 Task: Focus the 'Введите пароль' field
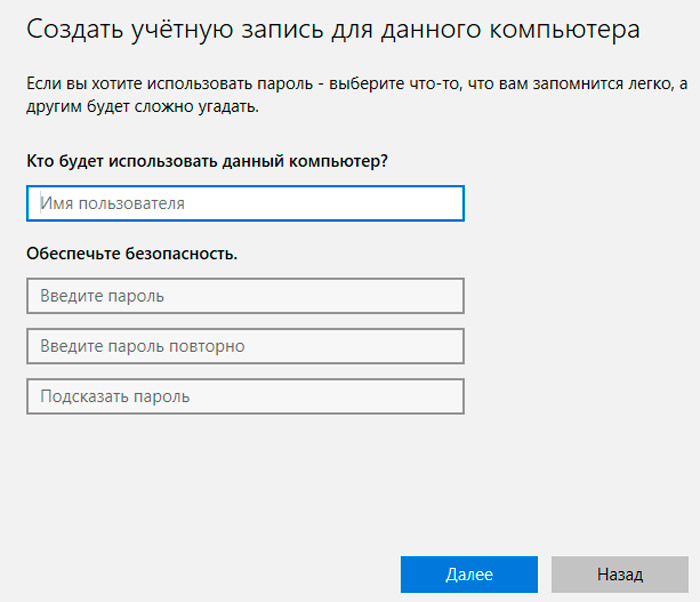point(245,296)
